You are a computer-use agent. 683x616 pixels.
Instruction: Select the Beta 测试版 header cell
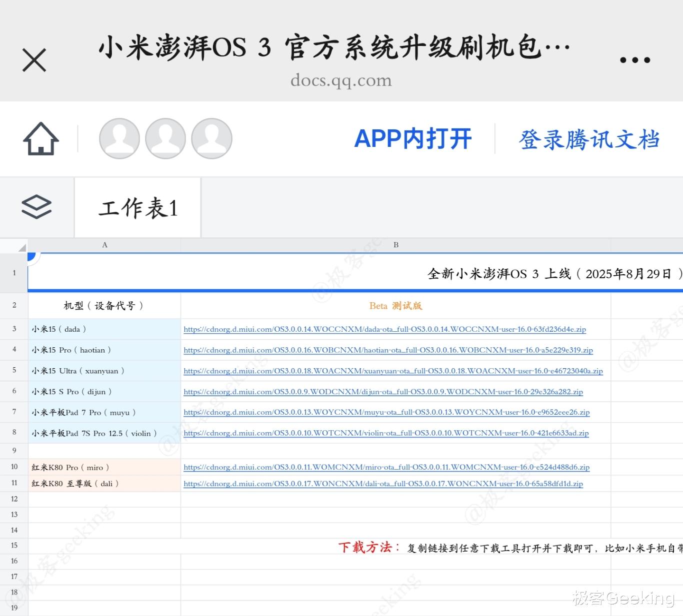tap(395, 306)
